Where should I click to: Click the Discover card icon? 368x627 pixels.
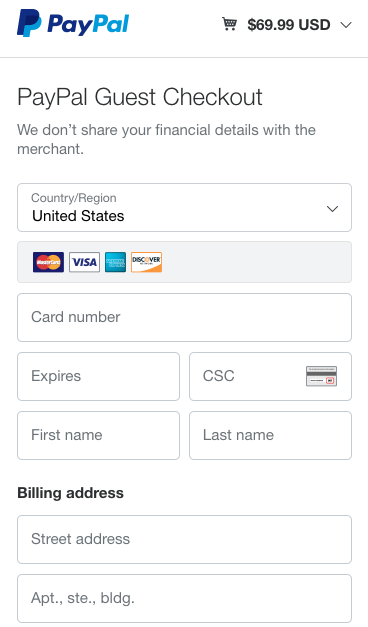pos(146,262)
